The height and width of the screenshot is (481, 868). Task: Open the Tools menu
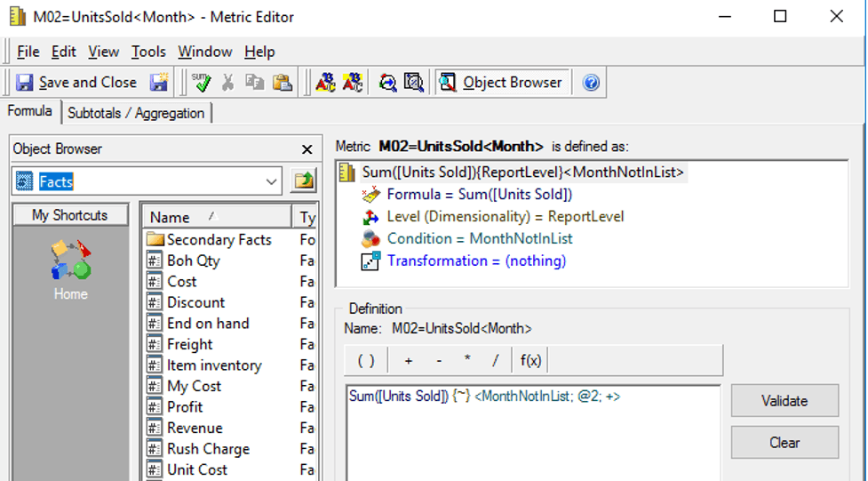148,52
